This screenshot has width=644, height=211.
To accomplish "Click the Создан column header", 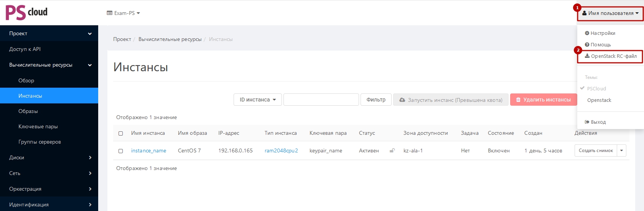I will [533, 133].
